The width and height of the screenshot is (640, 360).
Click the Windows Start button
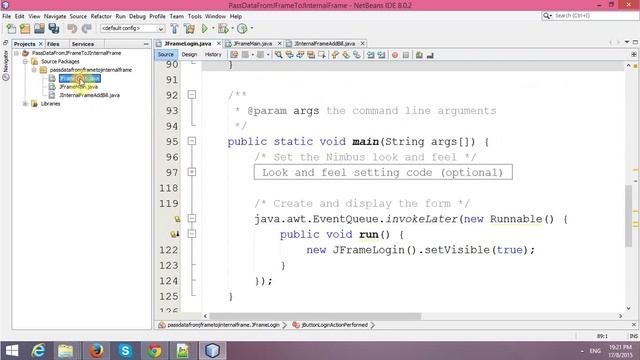pyautogui.click(x=12, y=351)
